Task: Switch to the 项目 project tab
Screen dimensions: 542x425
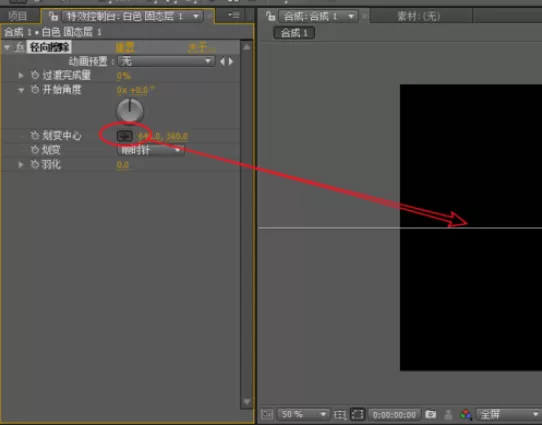Action: 18,16
